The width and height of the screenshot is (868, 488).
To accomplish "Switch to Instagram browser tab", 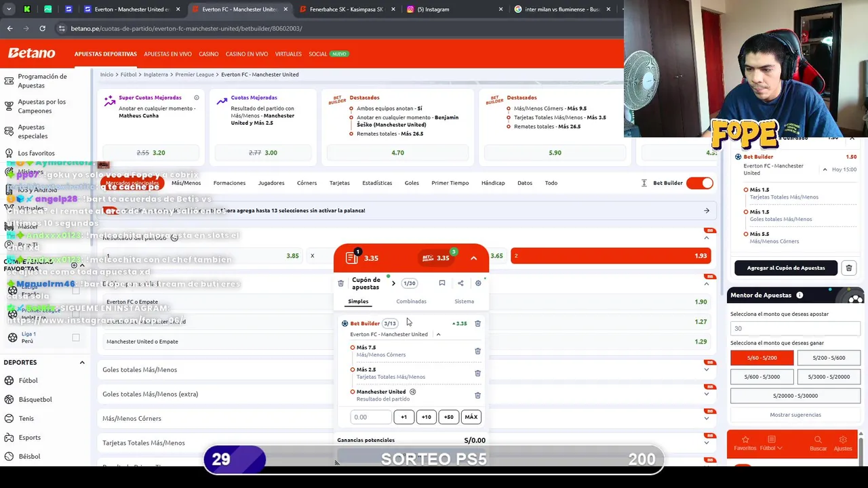I will pyautogui.click(x=456, y=9).
